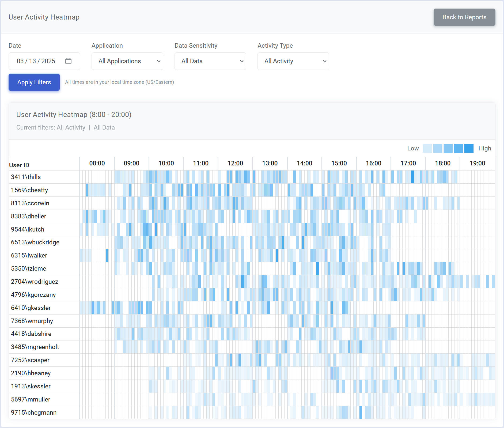Click the date input showing 03/13/2025
This screenshot has width=504, height=428.
coord(36,61)
